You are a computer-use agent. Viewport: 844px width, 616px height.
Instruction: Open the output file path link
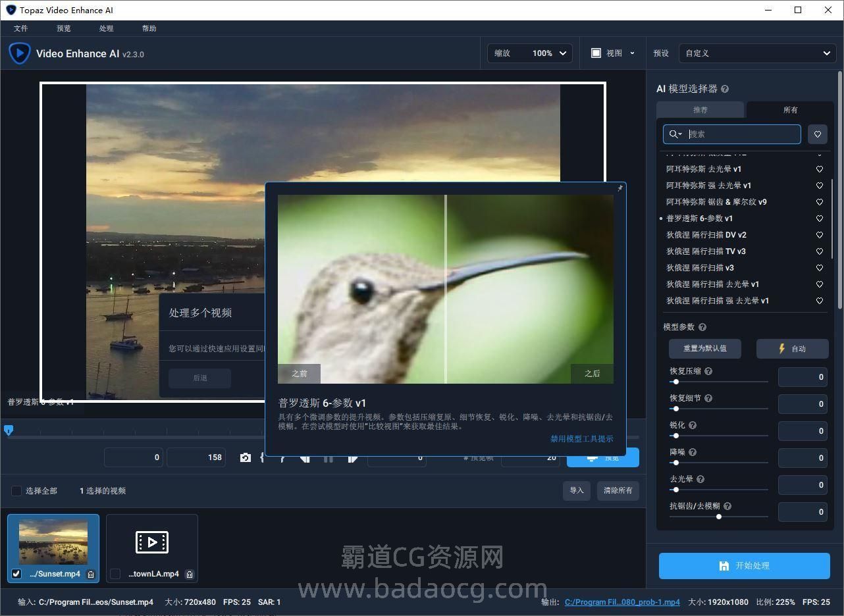point(622,602)
